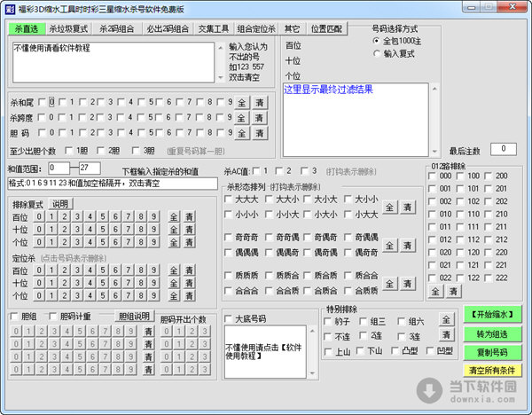Image resolution: width=532 pixels, height=415 pixels.
Task: Click digit 7 in 排除复式 十位 row
Action: (x=129, y=230)
